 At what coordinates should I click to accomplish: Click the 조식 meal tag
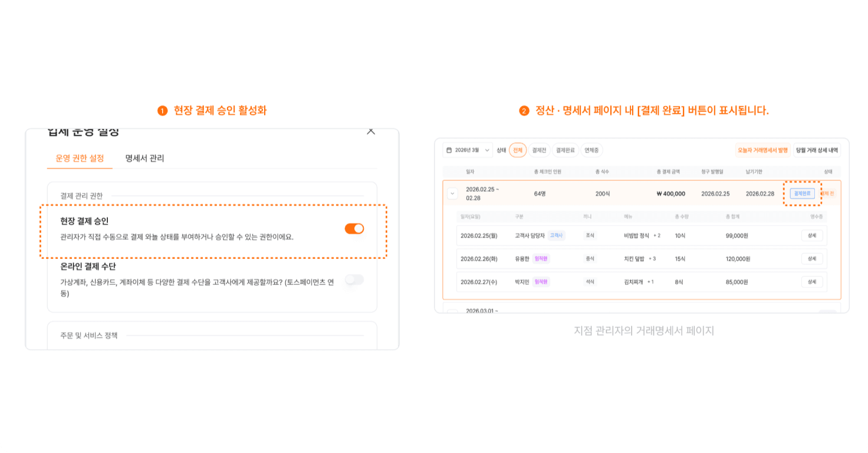pyautogui.click(x=590, y=235)
